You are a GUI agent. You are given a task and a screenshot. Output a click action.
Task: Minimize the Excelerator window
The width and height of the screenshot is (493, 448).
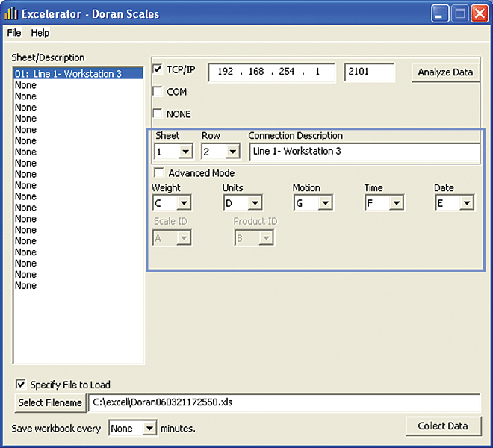tap(440, 14)
